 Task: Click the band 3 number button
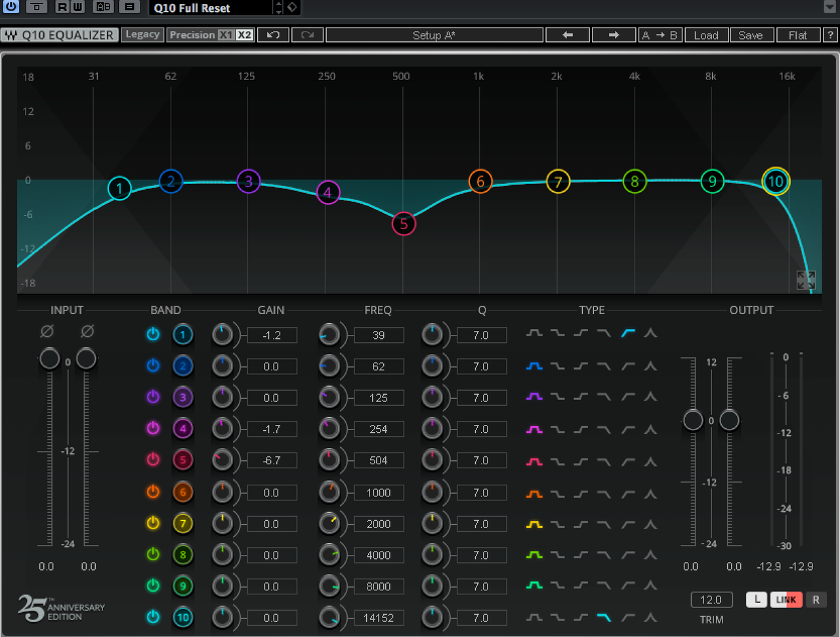(183, 397)
